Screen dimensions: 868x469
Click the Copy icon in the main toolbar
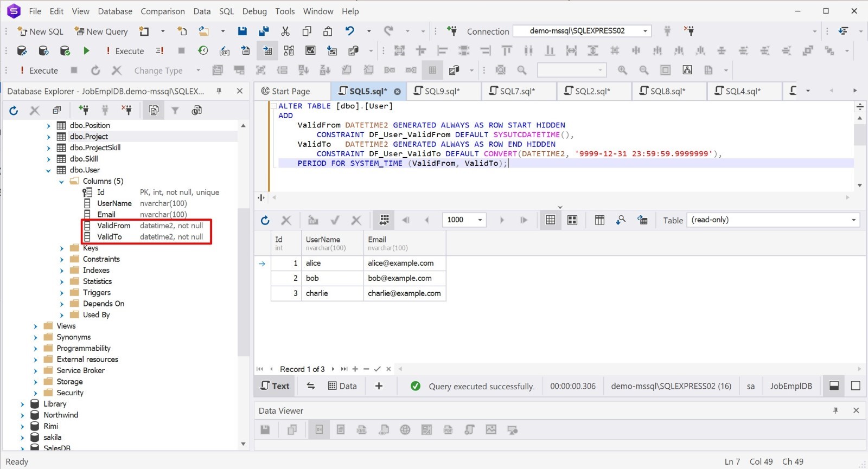coord(307,31)
